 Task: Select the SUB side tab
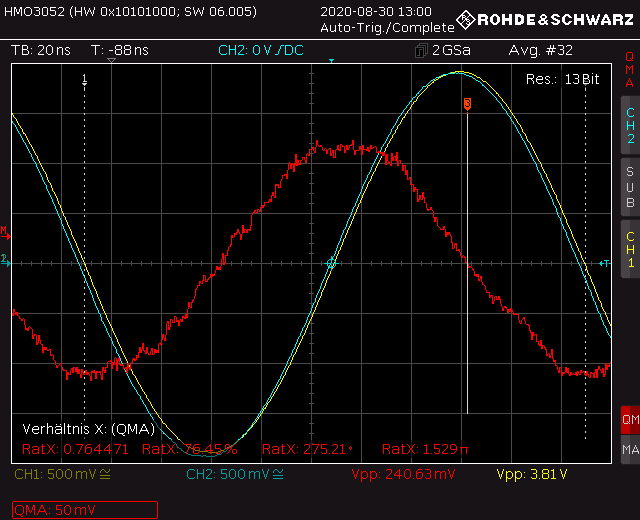tap(629, 187)
